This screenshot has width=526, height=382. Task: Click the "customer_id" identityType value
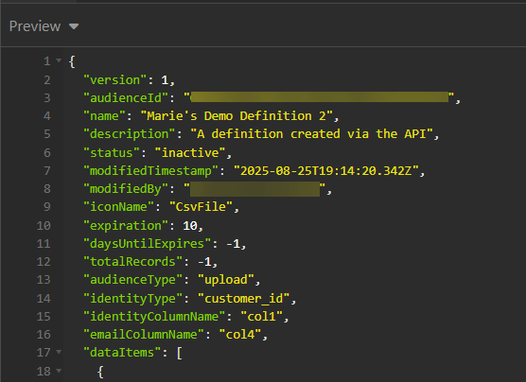244,299
